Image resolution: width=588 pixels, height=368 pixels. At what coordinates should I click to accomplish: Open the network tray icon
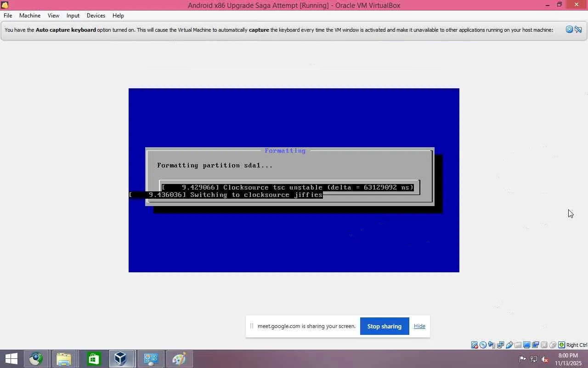click(534, 359)
